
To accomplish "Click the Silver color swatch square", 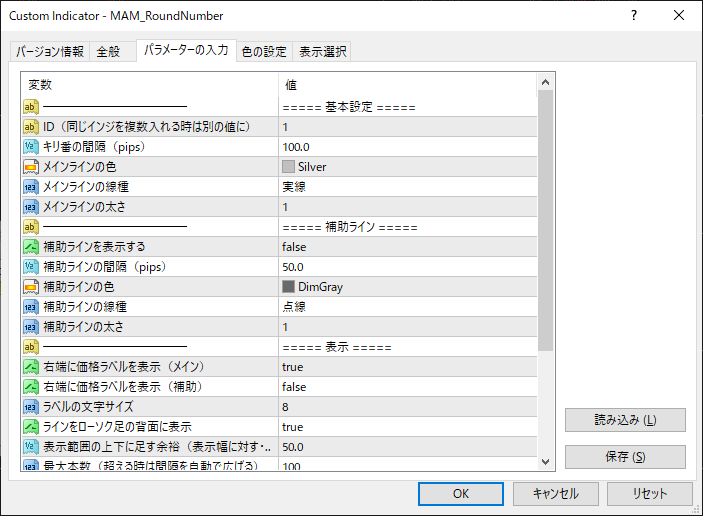I will pos(288,167).
